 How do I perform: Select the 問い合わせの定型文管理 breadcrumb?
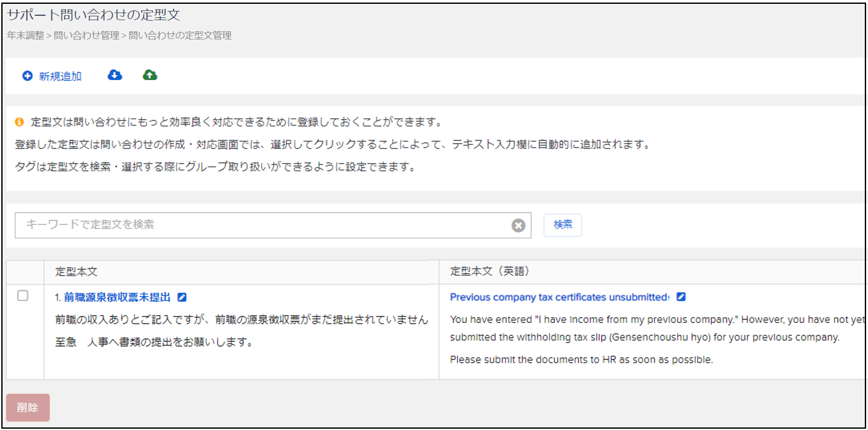[x=180, y=36]
